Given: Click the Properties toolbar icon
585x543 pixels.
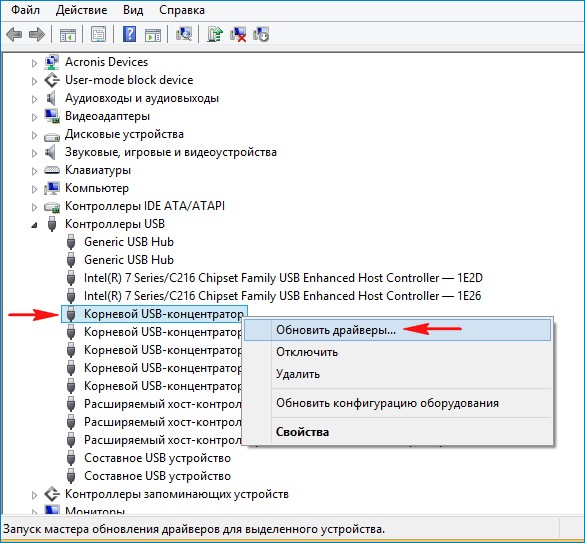Looking at the screenshot, I should tap(99, 34).
